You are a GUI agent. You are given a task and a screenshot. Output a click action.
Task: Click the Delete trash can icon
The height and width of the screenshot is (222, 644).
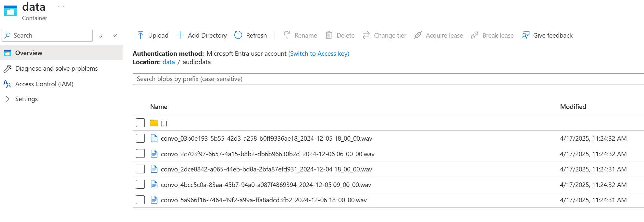(x=329, y=35)
